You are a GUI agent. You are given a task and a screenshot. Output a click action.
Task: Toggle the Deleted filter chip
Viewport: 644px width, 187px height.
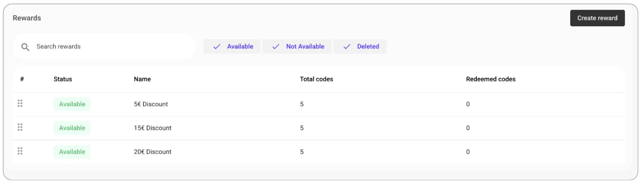coord(360,47)
